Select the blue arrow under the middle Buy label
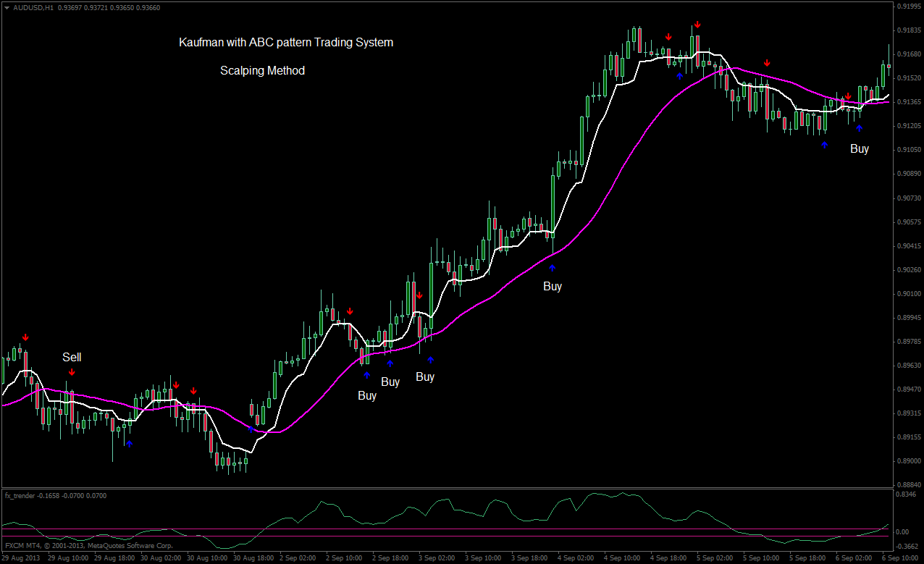Screen dimensions: 924x564 point(391,362)
